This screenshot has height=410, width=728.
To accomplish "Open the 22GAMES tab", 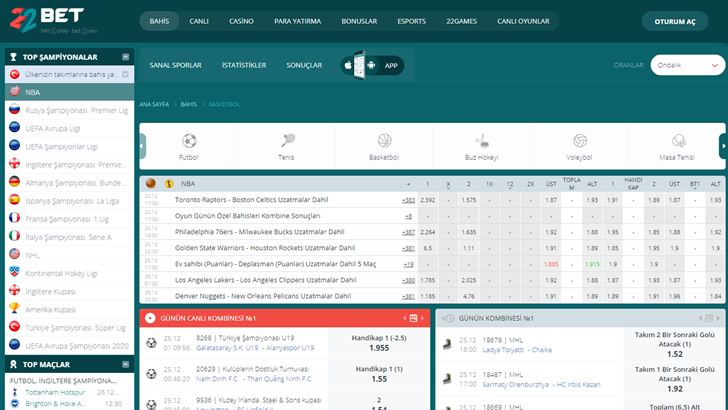I will [x=462, y=21].
